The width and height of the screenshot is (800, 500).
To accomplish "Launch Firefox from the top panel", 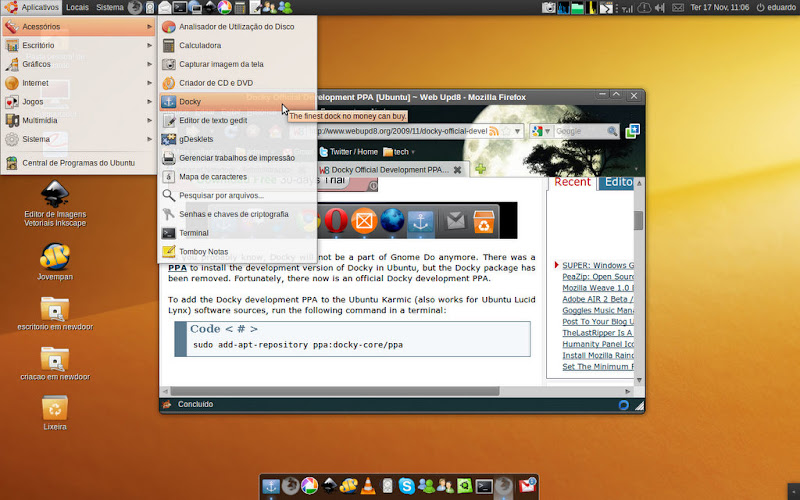I will click(135, 7).
